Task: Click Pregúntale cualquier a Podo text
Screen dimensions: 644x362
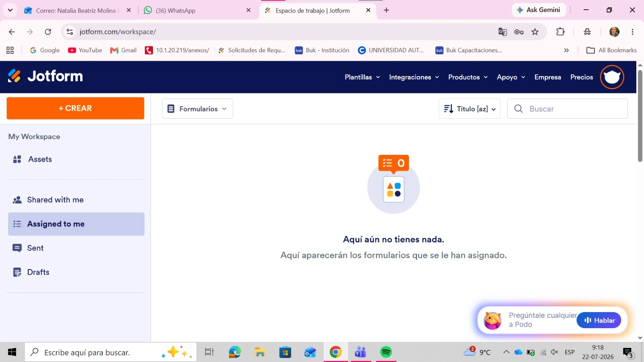Action: 543,320
